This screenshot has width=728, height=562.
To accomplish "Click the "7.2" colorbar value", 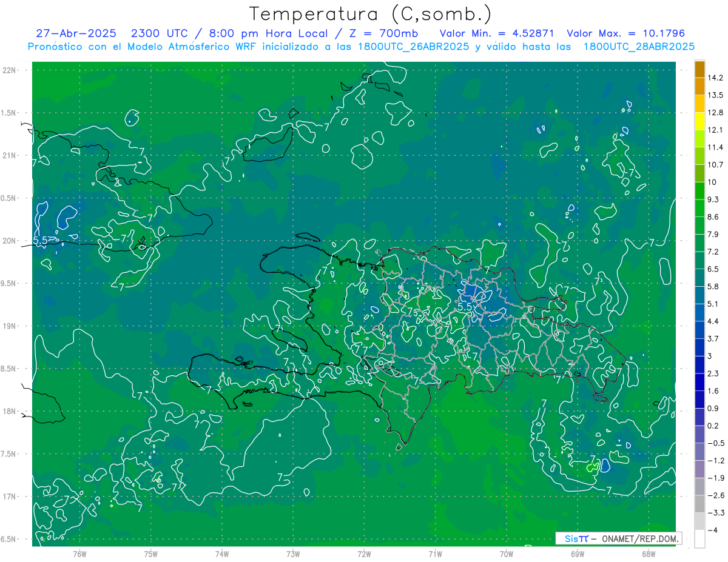I will 713,252.
